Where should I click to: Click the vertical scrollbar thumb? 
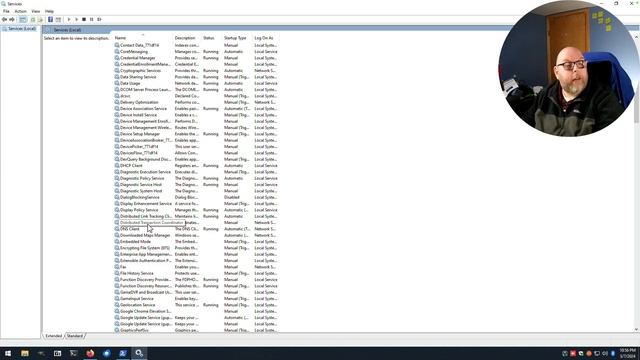coord(636,102)
